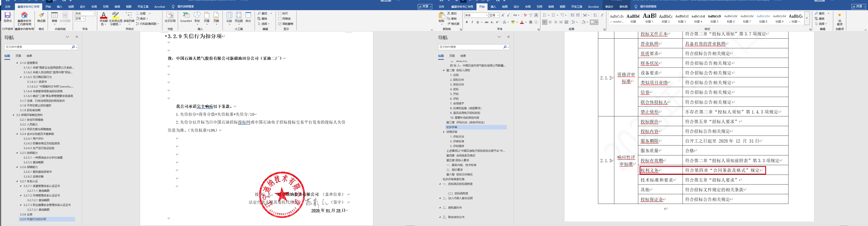Click sort A-Z icon in right window
Screen dimensions: 868x226
pyautogui.click(x=595, y=15)
